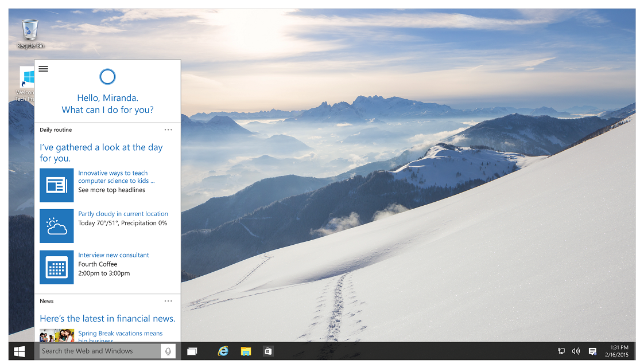Open the Spring Break news thumbnail
The width and height of the screenshot is (640, 364).
pyautogui.click(x=56, y=335)
